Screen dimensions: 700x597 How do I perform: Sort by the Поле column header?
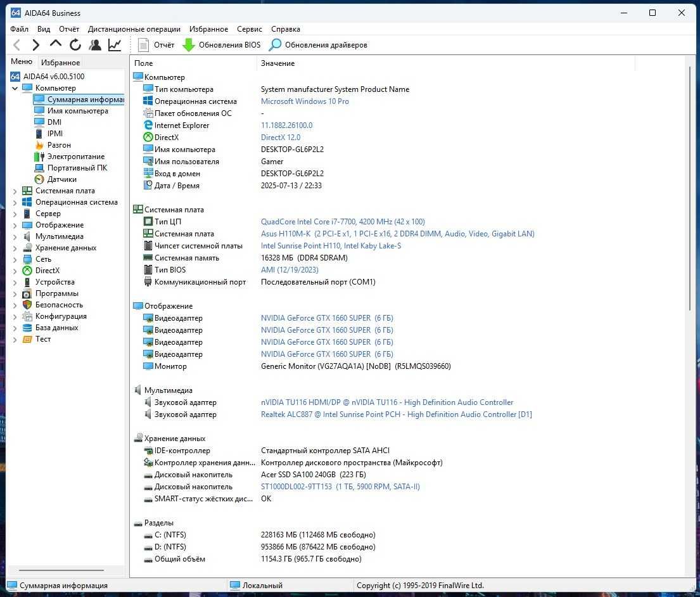coord(193,63)
